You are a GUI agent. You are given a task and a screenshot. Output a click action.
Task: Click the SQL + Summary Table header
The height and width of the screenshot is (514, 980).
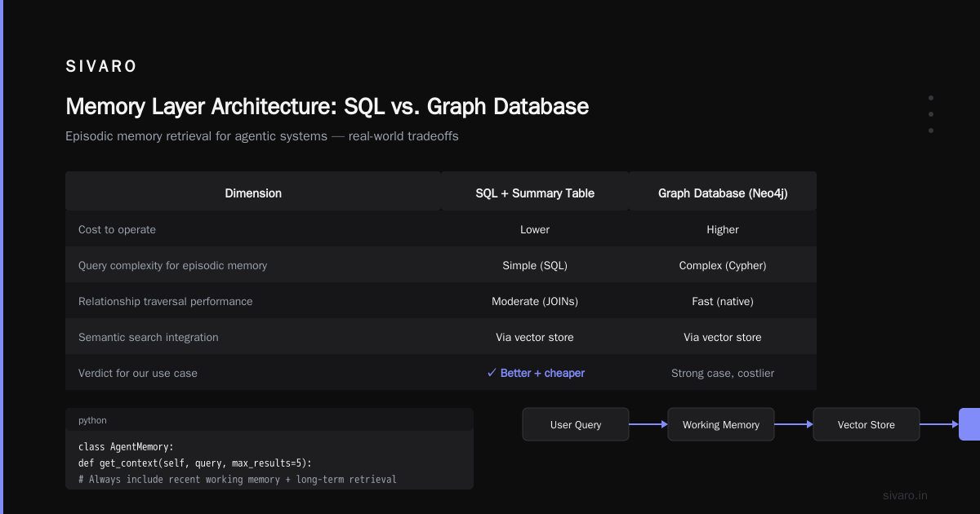click(x=535, y=193)
